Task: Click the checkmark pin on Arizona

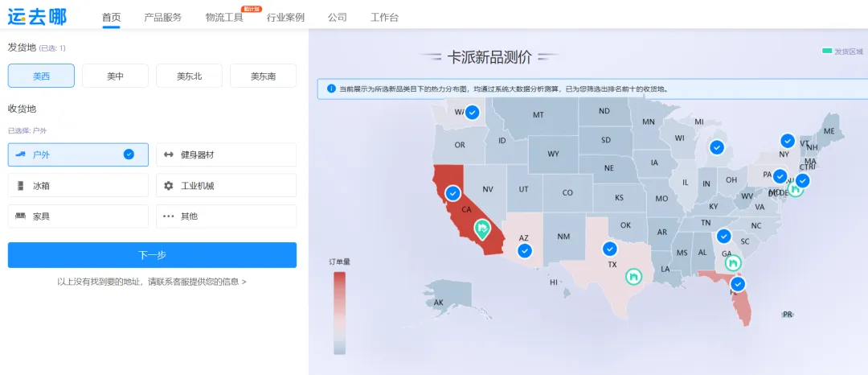Action: pos(525,251)
